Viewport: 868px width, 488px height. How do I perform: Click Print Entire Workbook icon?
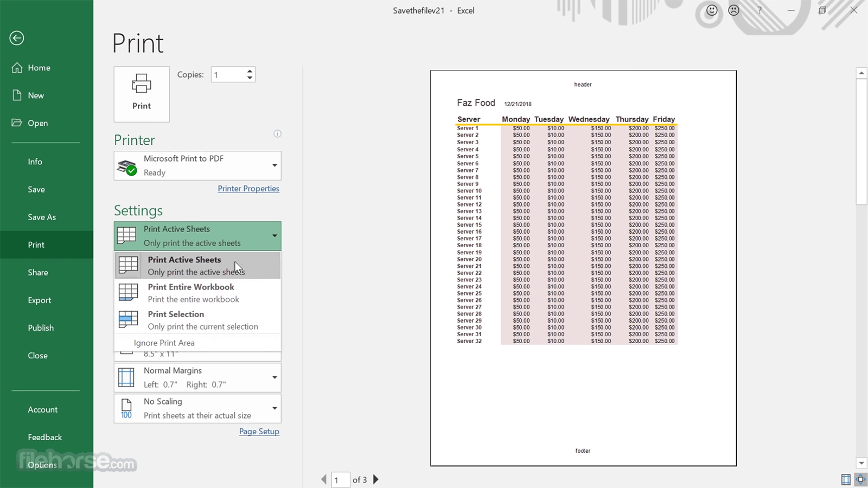tap(129, 293)
